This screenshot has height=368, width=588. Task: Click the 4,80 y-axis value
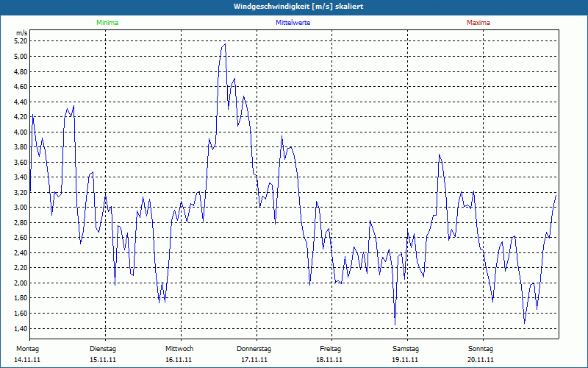(x=21, y=71)
